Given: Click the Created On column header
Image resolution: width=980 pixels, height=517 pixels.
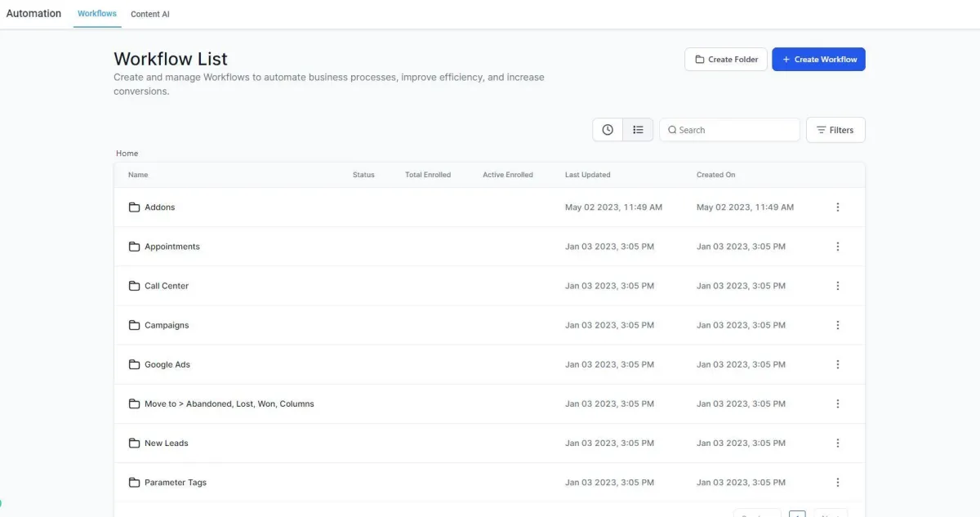Looking at the screenshot, I should tap(716, 175).
